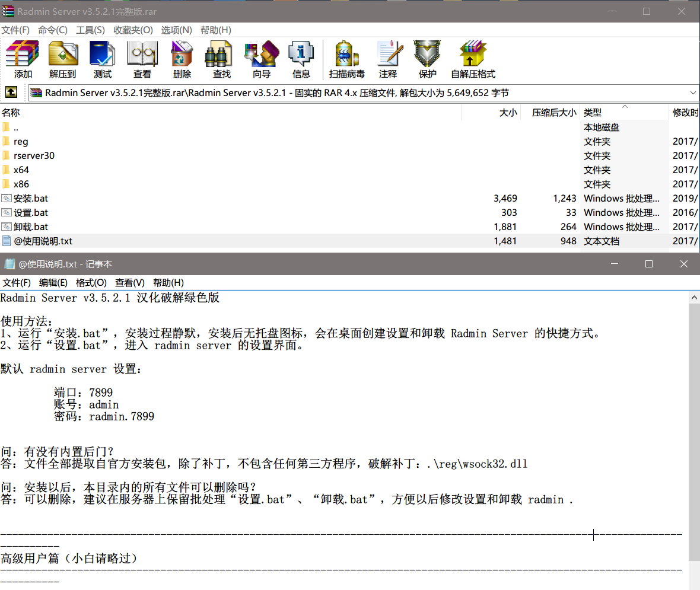Expand the archive path dropdown arrow
The width and height of the screenshot is (700, 590).
pyautogui.click(x=693, y=93)
